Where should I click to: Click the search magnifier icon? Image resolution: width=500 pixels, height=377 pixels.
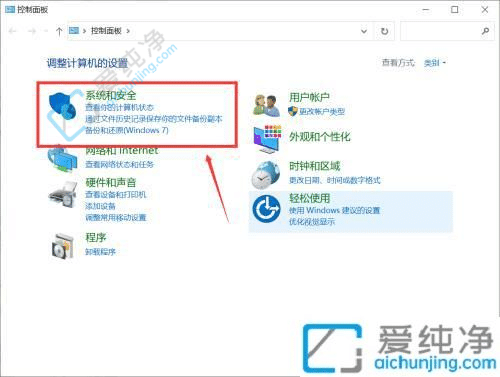[x=485, y=31]
